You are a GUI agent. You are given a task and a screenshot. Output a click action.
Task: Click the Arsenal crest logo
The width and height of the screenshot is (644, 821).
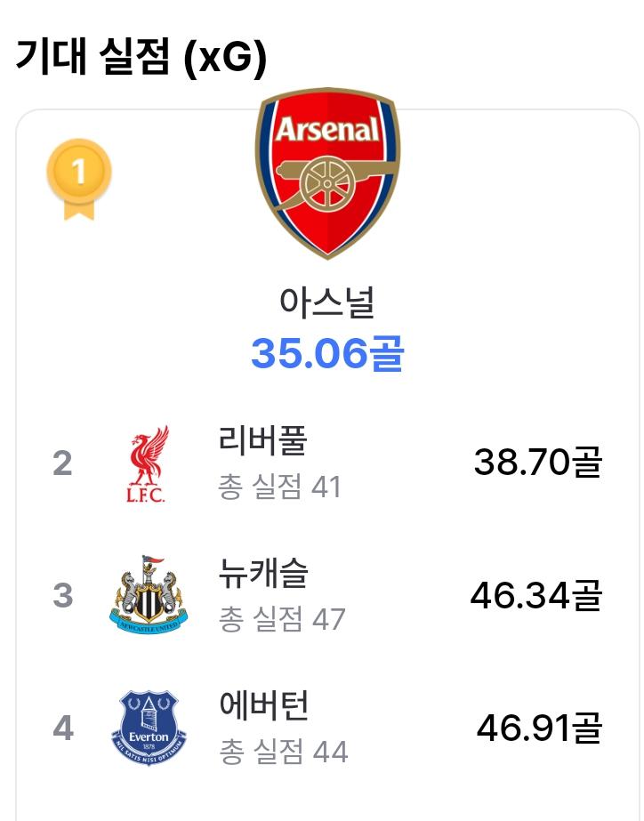click(x=327, y=173)
